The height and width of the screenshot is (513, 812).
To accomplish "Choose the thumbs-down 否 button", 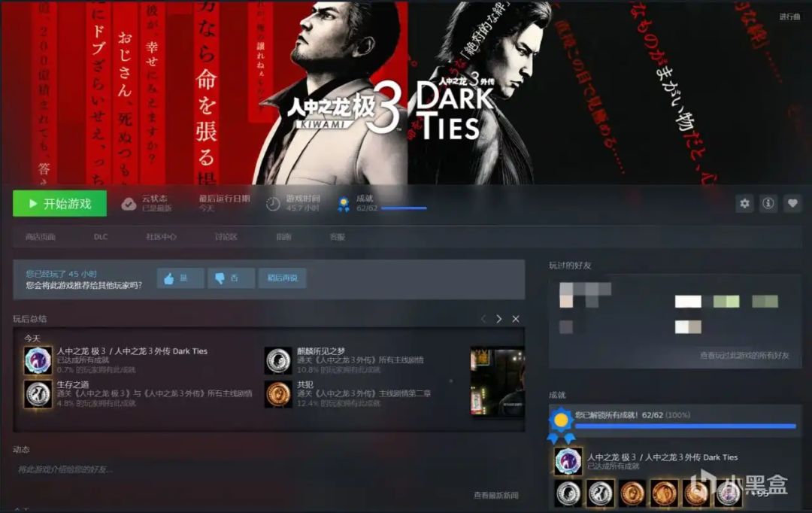I will [x=231, y=278].
